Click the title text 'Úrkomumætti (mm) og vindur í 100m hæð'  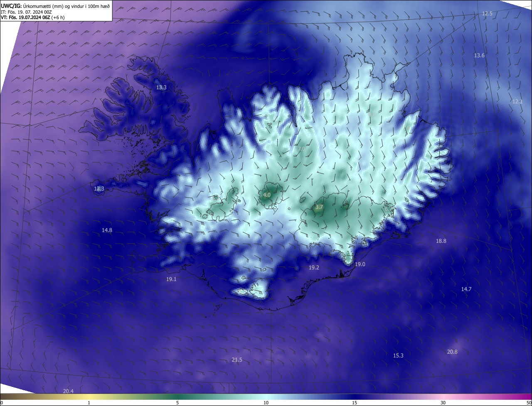pyautogui.click(x=66, y=6)
